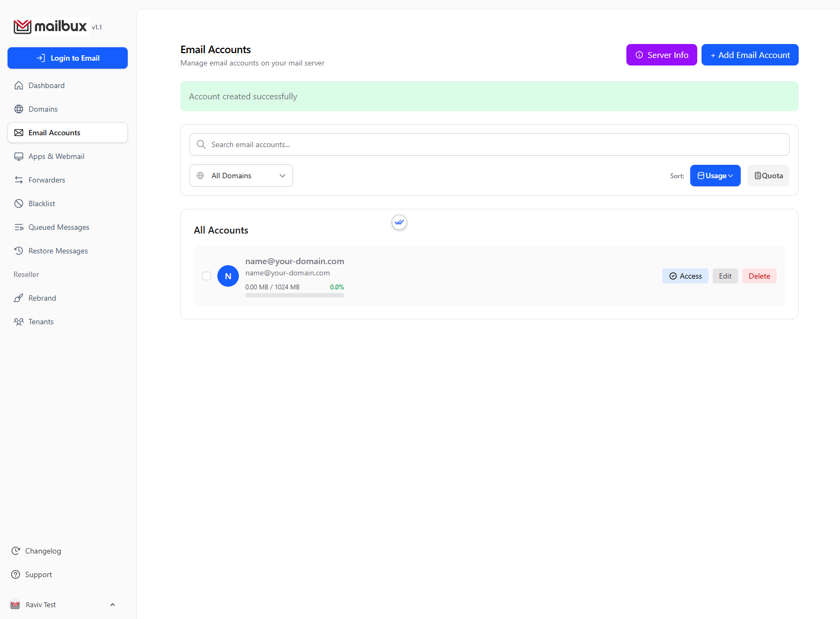Screen dimensions: 840x619
Task: Click the storage usage progress bar
Action: click(x=294, y=295)
